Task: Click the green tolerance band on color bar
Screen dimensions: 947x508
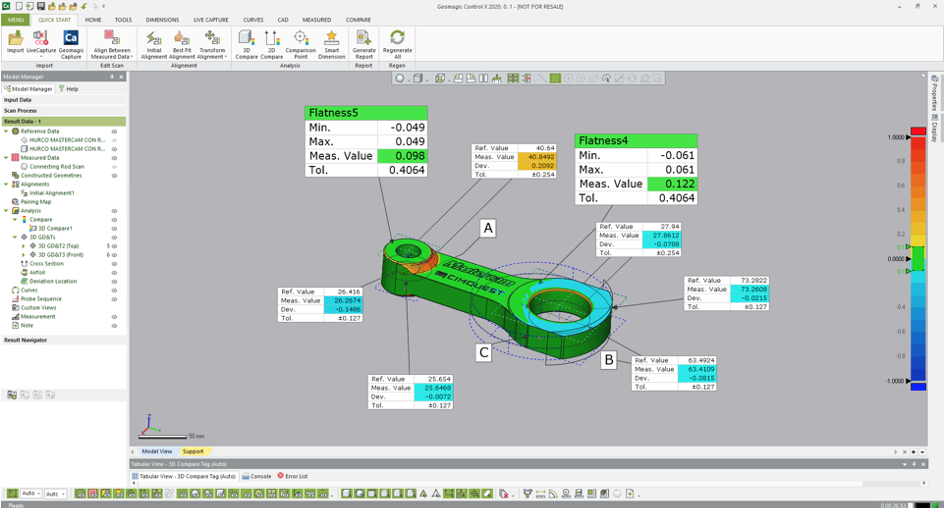Action: (918, 259)
